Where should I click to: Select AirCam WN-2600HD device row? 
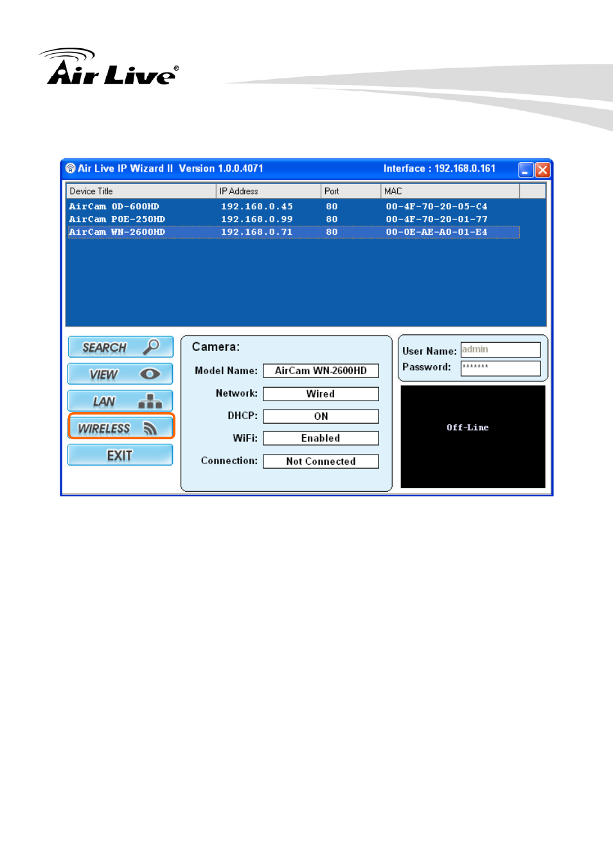[294, 232]
